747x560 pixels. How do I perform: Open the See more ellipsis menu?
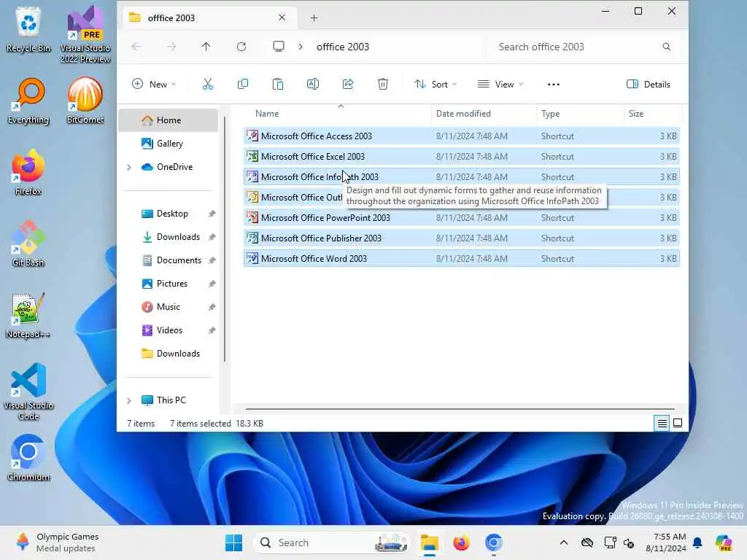pos(553,85)
